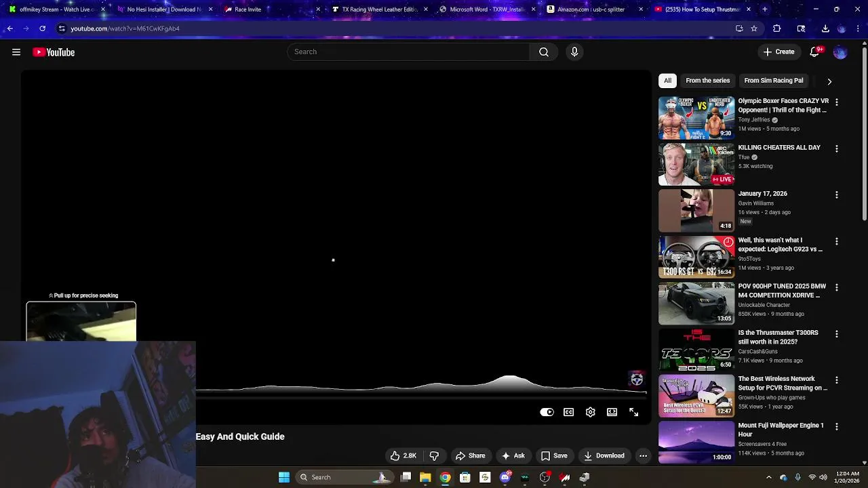Open browser downloads icon

[825, 28]
